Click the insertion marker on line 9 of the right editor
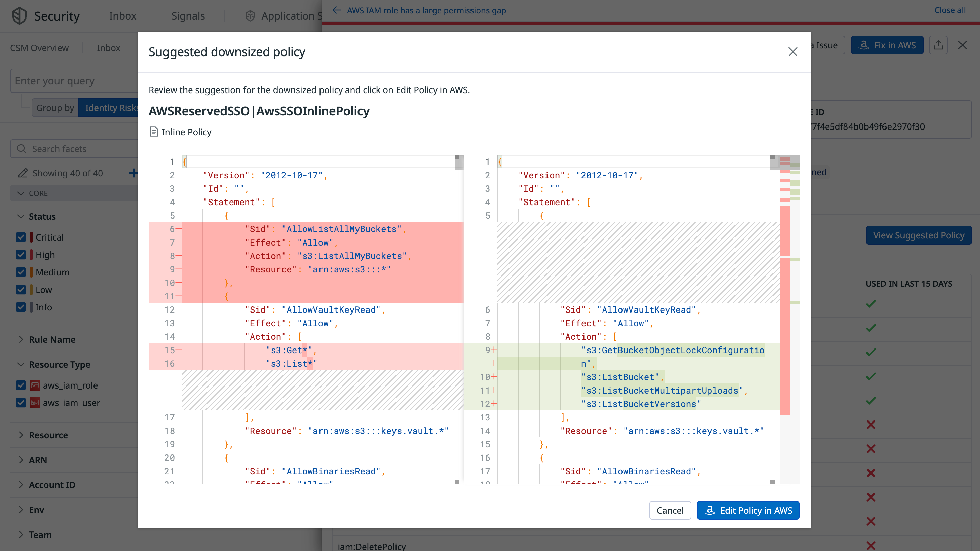The image size is (980, 551). [494, 350]
